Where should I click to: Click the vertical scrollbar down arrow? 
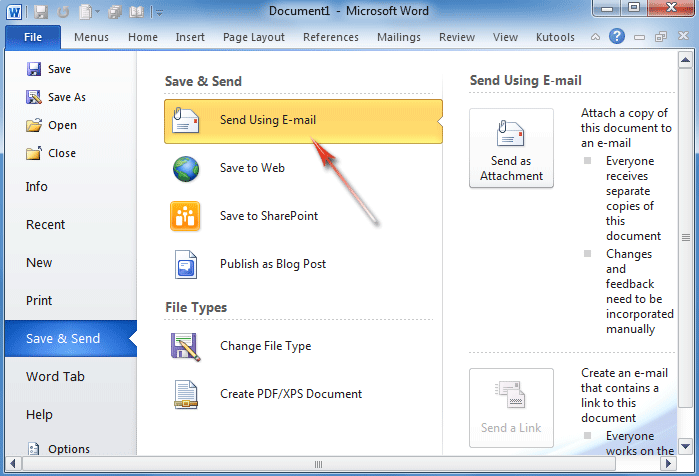pos(685,446)
